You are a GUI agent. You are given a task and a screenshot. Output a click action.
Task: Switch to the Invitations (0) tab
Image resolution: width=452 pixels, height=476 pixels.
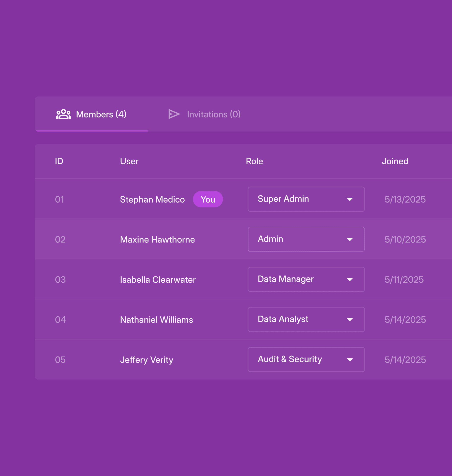pos(214,114)
